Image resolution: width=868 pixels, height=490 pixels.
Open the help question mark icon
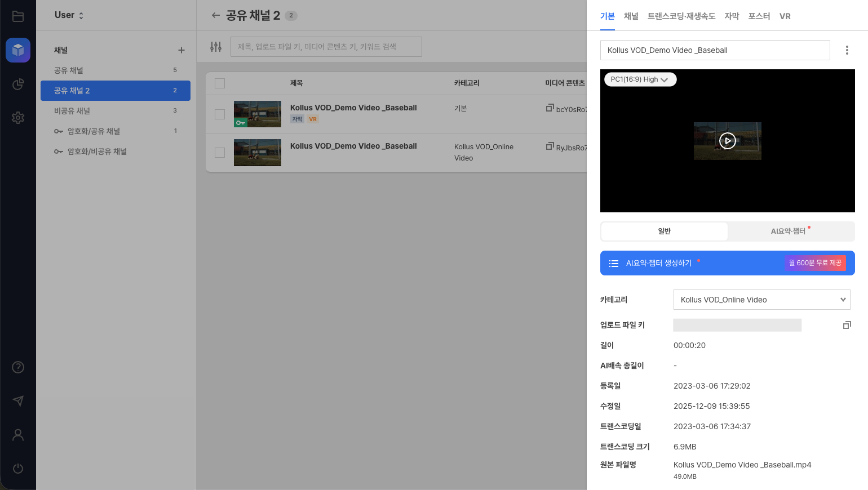17,367
